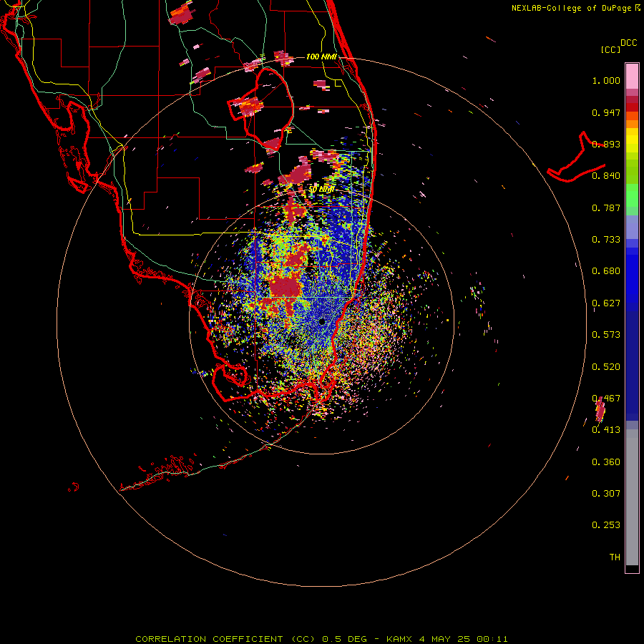The image size is (644, 644).
Task: Select the 0.253 scale value
Action: click(x=606, y=525)
